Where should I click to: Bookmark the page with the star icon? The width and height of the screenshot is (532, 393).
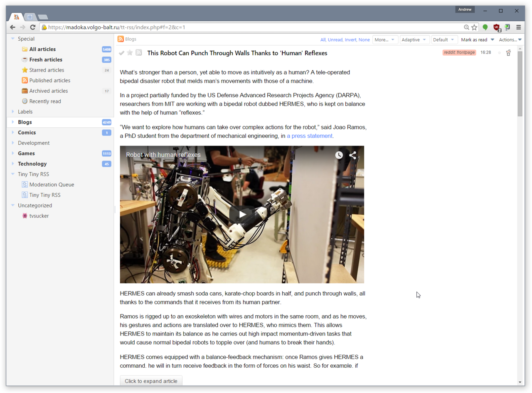point(474,27)
